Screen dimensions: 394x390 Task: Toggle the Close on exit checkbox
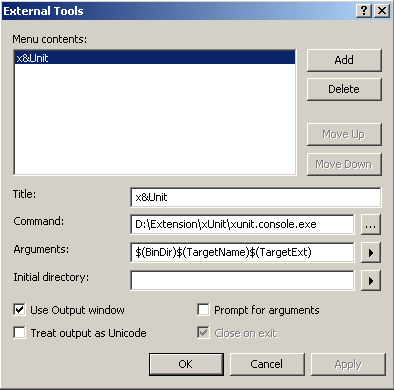click(x=203, y=333)
